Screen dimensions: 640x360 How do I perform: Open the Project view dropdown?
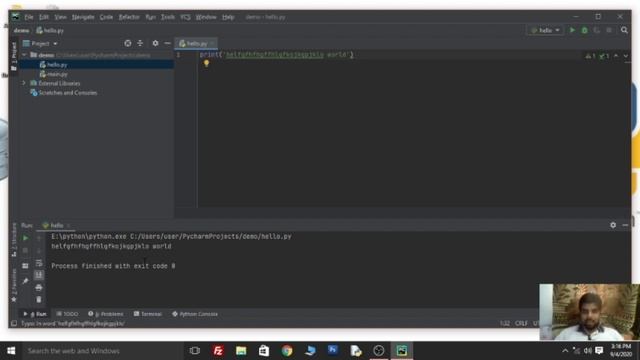click(x=40, y=43)
